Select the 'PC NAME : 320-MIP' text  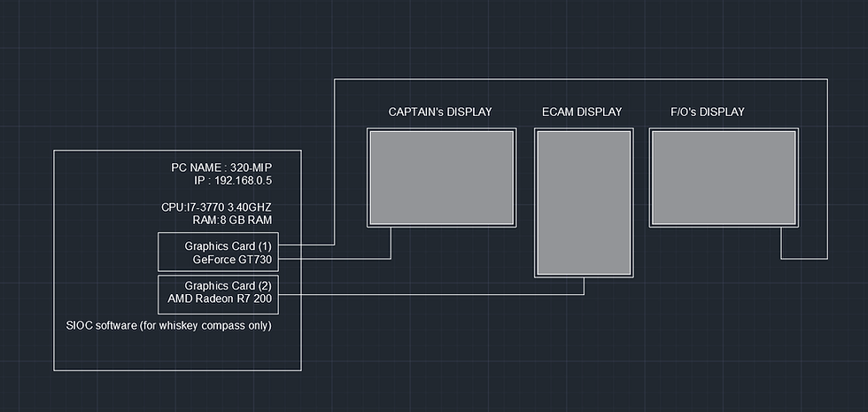coord(221,167)
